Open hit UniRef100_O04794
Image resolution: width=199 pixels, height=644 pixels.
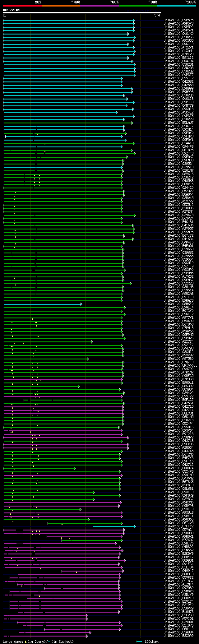[x=178, y=61]
